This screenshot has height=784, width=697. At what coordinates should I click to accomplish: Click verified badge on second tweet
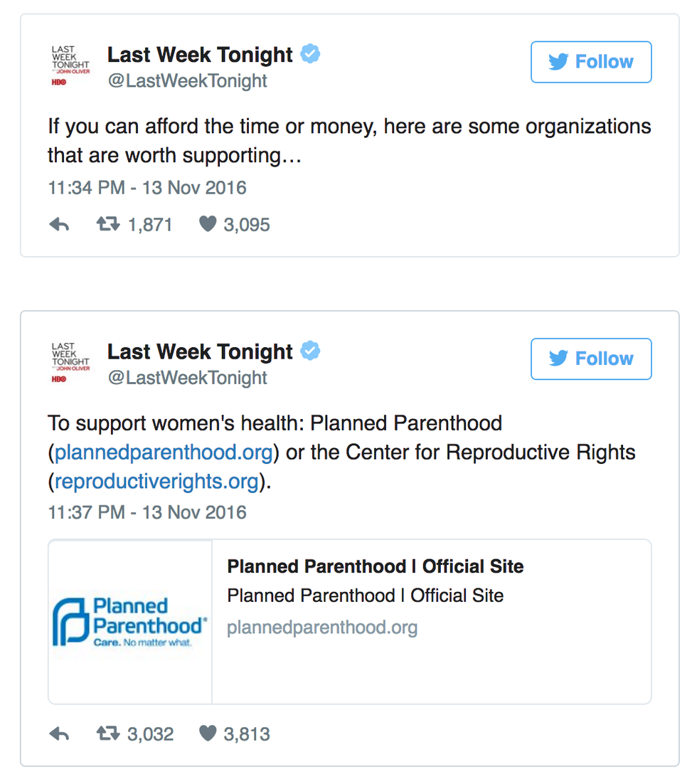(310, 351)
